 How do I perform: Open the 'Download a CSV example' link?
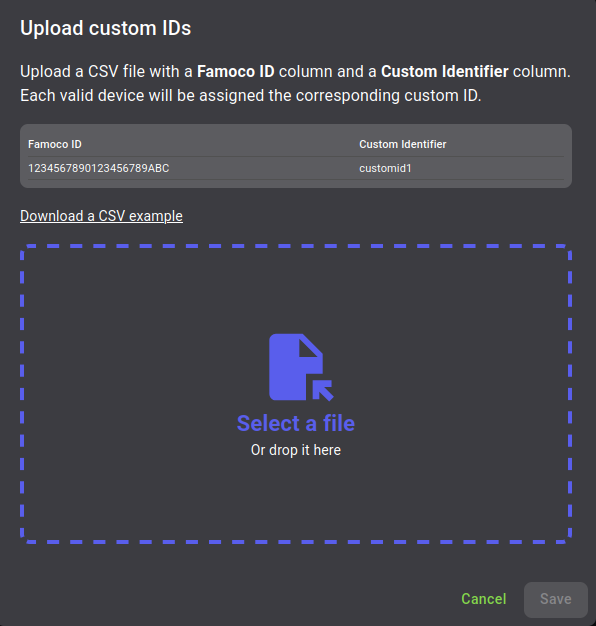point(101,216)
